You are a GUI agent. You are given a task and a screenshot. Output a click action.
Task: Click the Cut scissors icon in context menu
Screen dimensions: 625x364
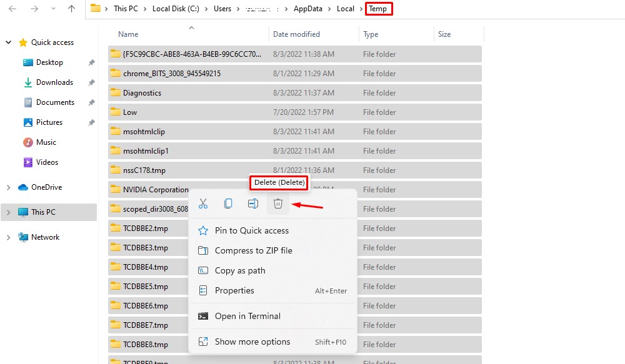pyautogui.click(x=203, y=204)
